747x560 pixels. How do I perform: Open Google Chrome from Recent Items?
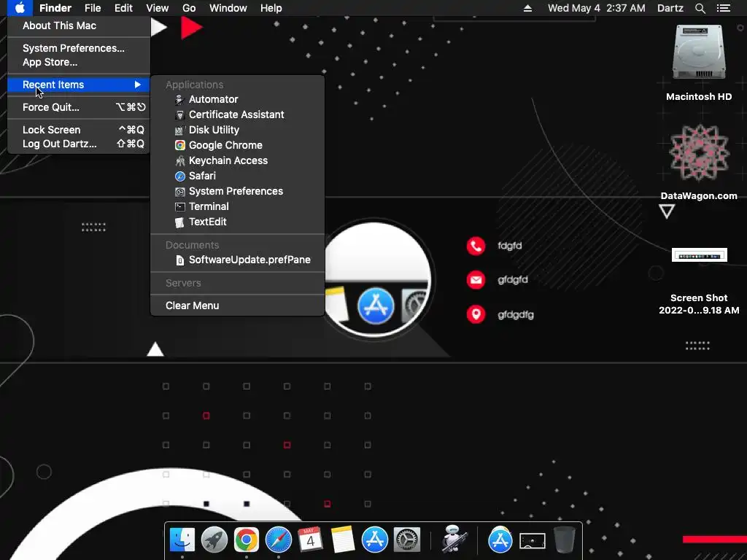(238, 145)
